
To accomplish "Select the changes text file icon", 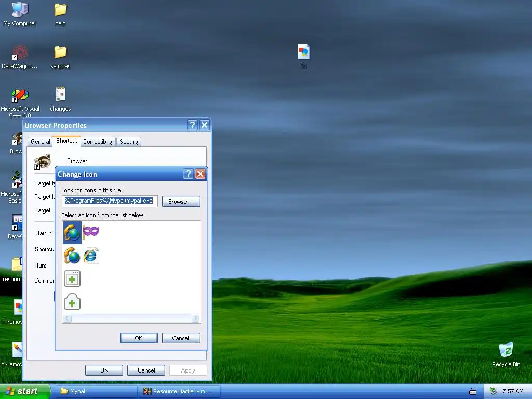I will [x=60, y=99].
